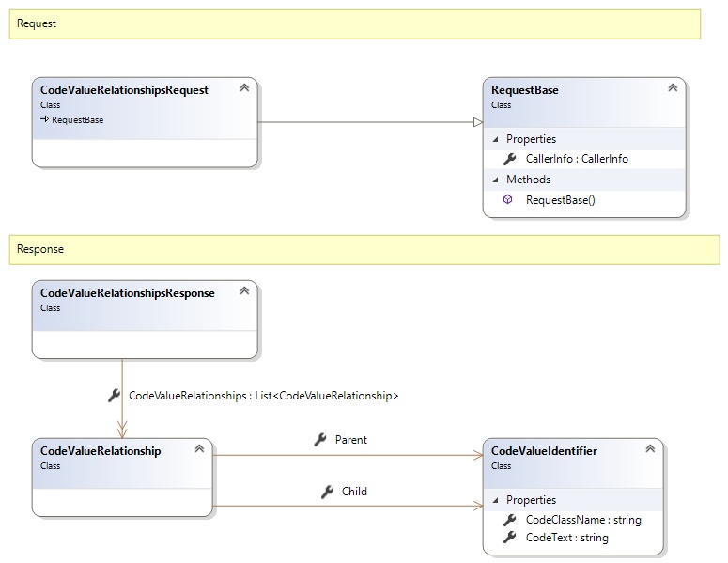The width and height of the screenshot is (728, 563).
Task: Click the RequestBase() method cube icon
Action: click(x=508, y=199)
